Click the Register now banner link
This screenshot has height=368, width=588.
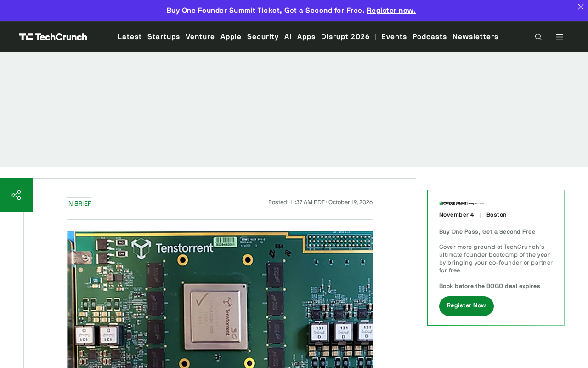pos(391,11)
